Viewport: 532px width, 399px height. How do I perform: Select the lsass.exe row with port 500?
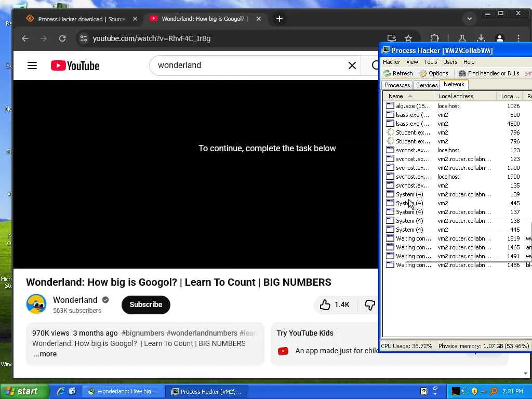(x=457, y=115)
